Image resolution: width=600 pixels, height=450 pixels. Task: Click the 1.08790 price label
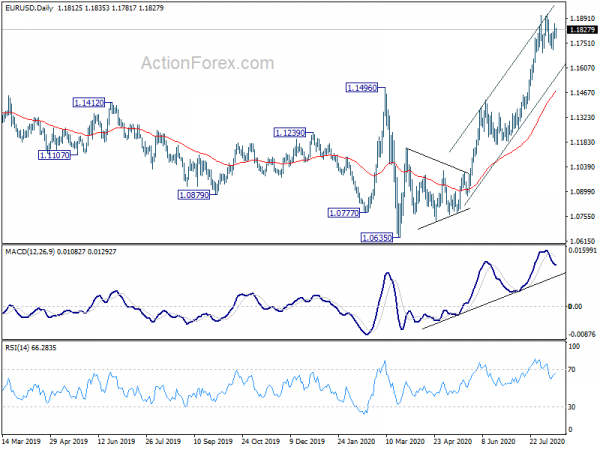point(194,195)
